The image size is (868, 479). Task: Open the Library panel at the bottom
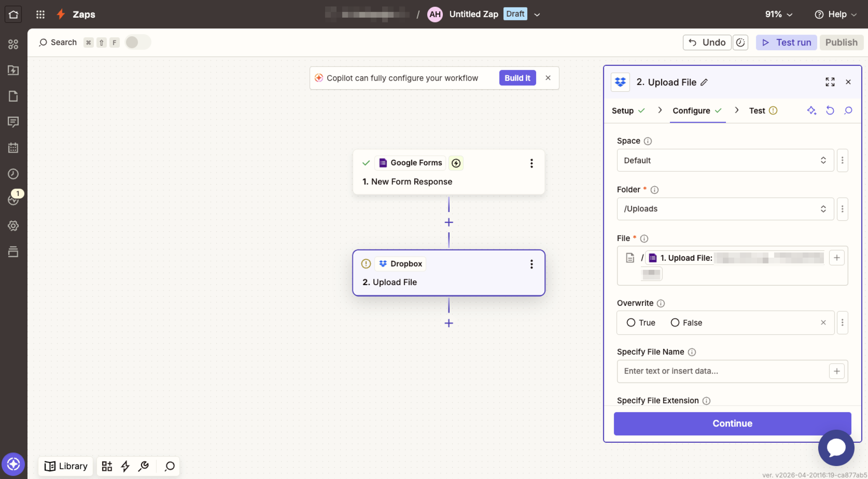(x=65, y=466)
